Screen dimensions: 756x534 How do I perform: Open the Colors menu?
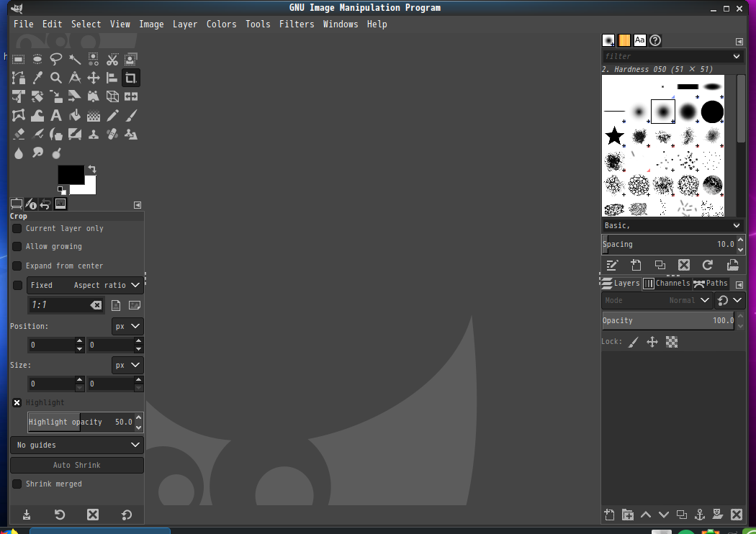tap(221, 24)
